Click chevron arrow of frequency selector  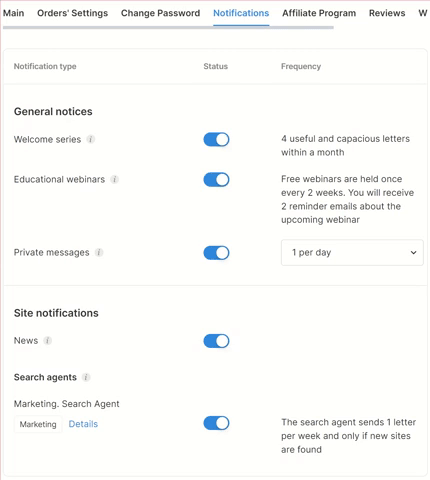click(413, 253)
